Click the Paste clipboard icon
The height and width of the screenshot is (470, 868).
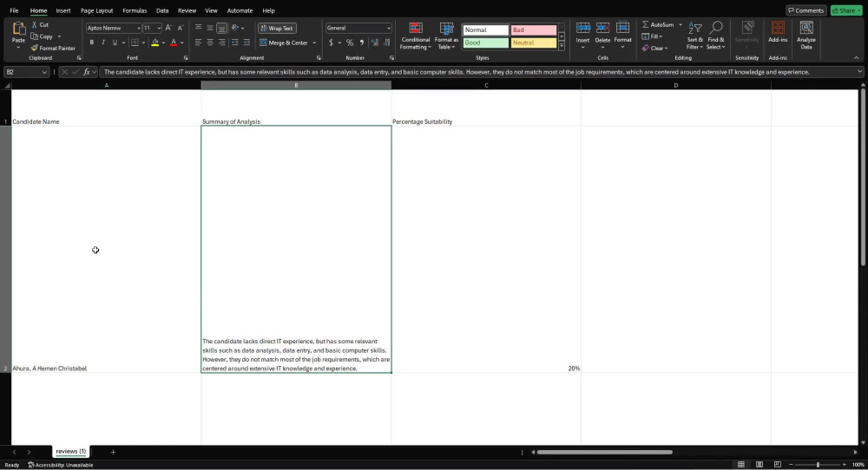pyautogui.click(x=18, y=29)
